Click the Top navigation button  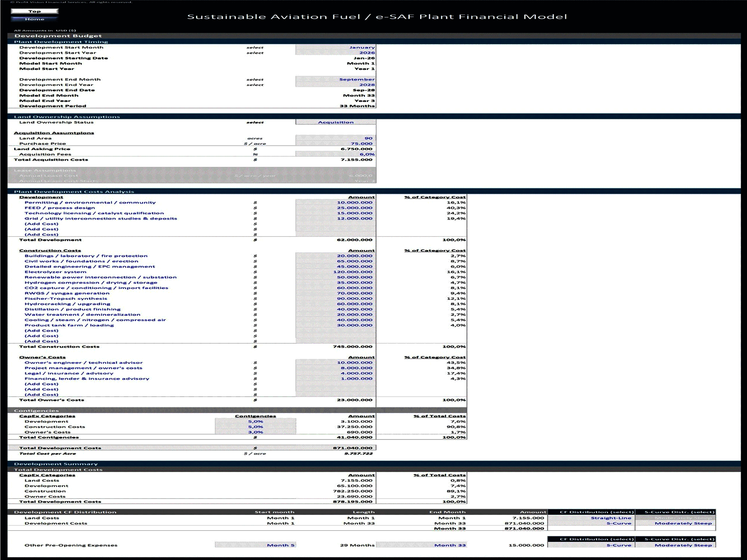click(x=35, y=11)
